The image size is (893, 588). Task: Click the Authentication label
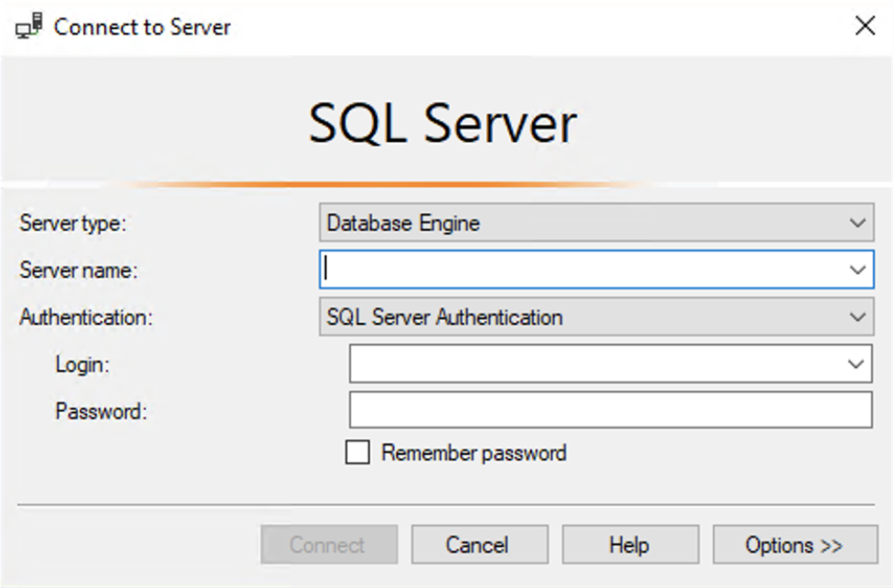coord(86,317)
